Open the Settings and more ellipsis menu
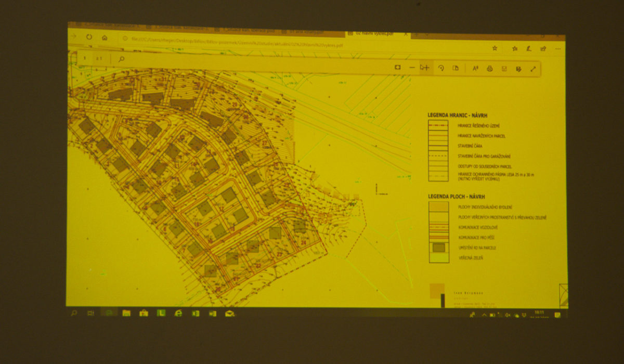The width and height of the screenshot is (624, 364). click(x=558, y=49)
